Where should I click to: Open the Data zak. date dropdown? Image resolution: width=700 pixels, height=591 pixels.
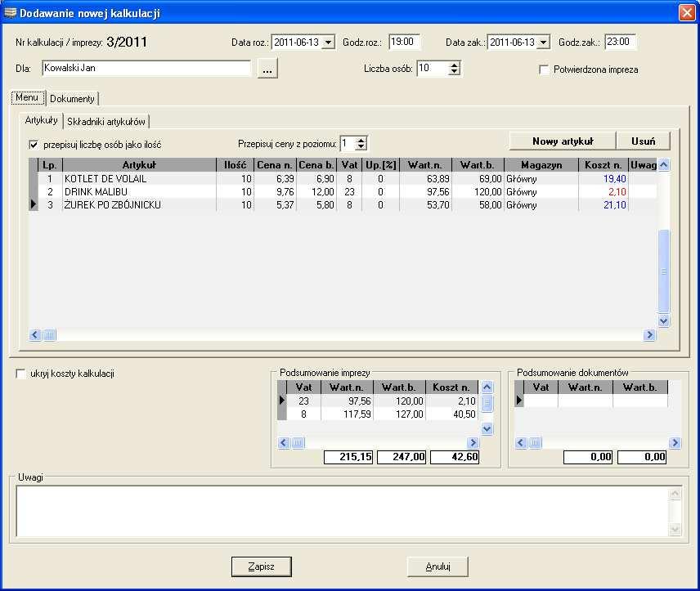pos(543,43)
